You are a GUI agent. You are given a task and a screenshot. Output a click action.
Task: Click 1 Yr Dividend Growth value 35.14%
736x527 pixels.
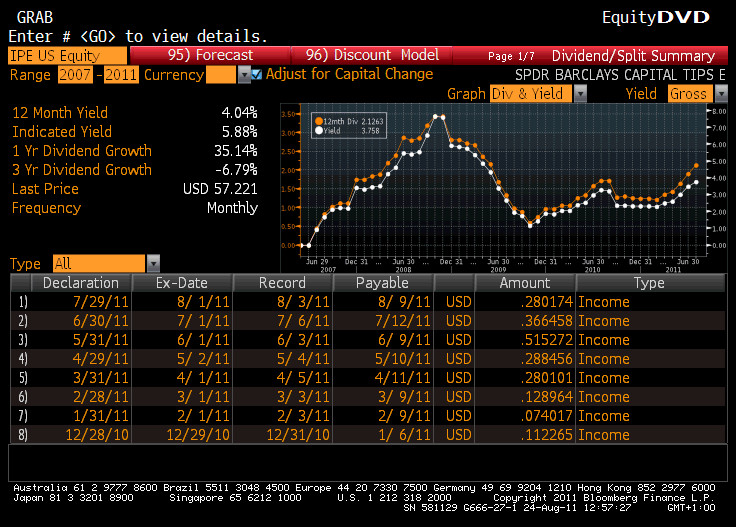click(x=236, y=151)
